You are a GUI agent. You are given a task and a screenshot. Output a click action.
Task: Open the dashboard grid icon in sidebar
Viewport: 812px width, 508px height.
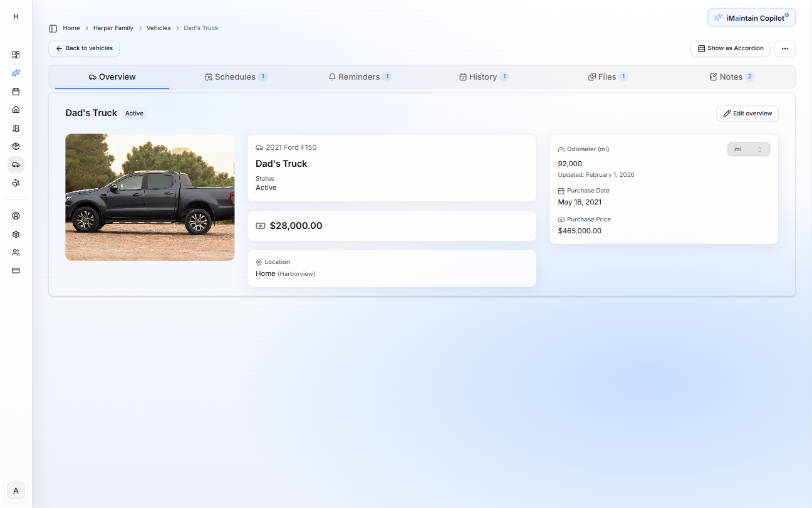[16, 55]
